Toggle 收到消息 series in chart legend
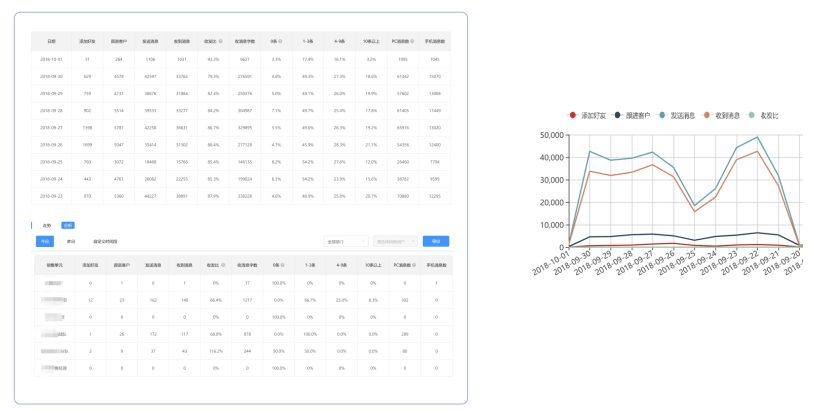The height and width of the screenshot is (411, 823). (x=722, y=115)
